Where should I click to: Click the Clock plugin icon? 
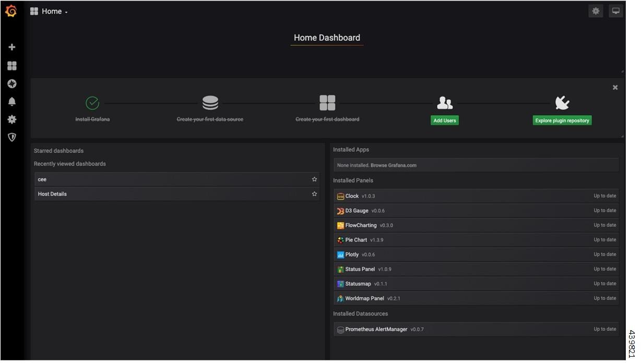tap(340, 196)
